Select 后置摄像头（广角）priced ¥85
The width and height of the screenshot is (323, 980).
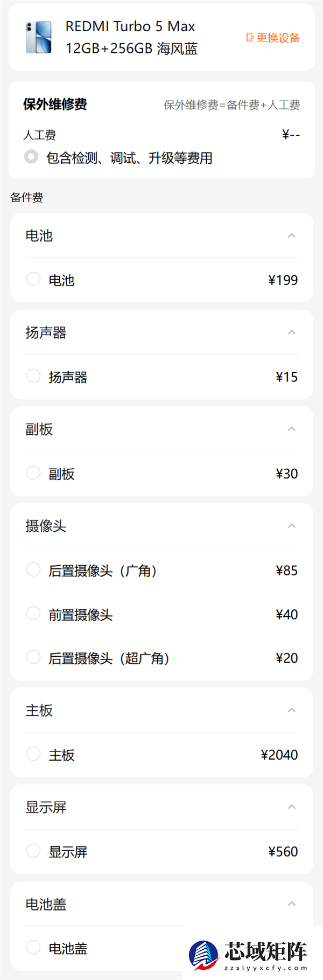(x=33, y=569)
